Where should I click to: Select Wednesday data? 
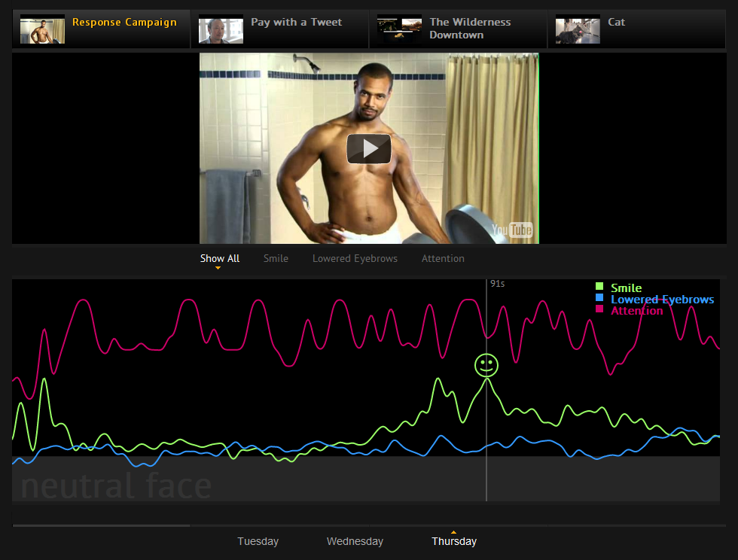355,541
